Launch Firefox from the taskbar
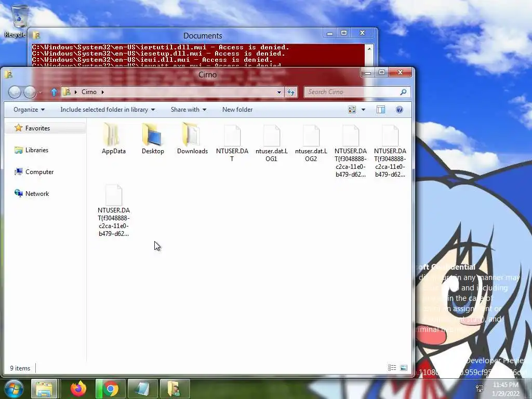The image size is (532, 399). [x=78, y=389]
